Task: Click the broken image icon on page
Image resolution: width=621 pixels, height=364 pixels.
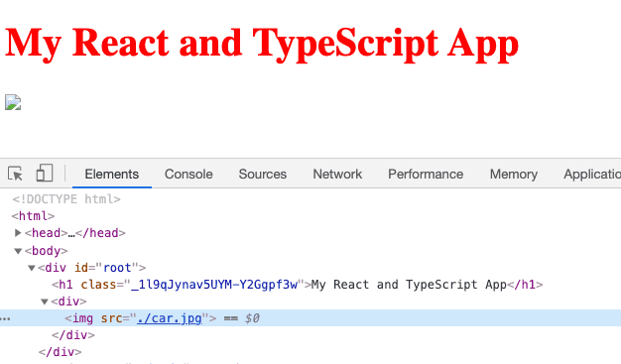Action: [x=13, y=102]
